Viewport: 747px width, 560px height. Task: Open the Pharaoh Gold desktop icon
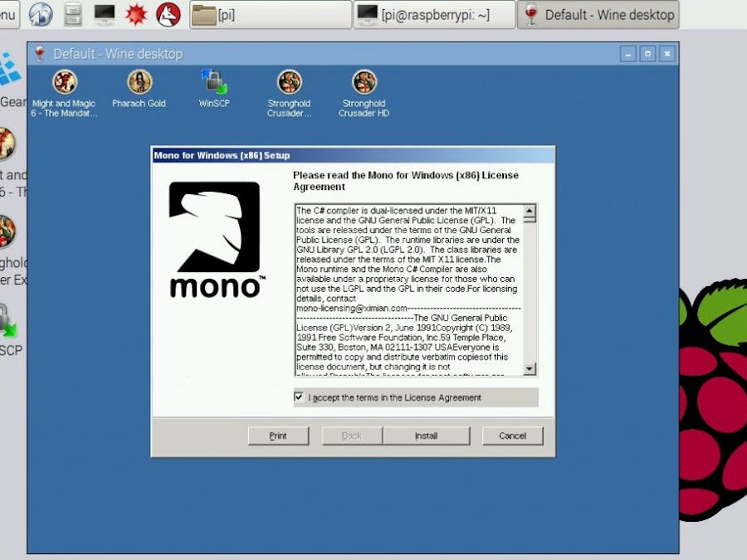(x=139, y=83)
